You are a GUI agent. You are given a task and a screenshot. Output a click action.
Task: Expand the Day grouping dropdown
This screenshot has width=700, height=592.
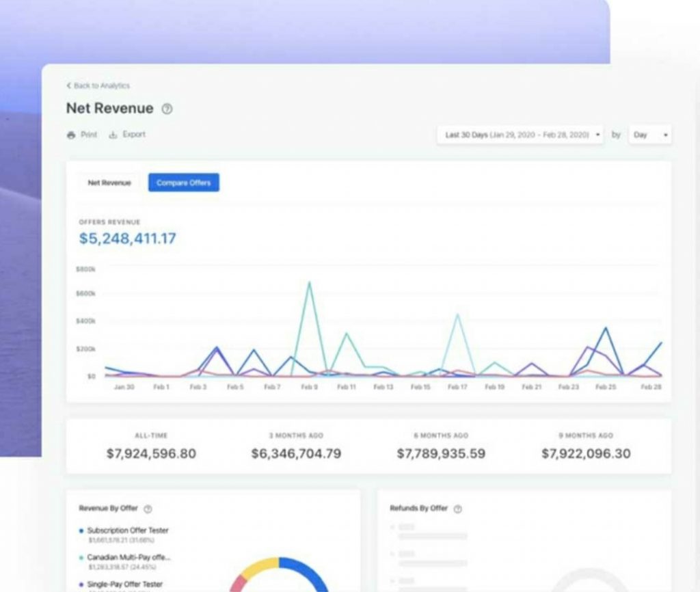(x=650, y=135)
